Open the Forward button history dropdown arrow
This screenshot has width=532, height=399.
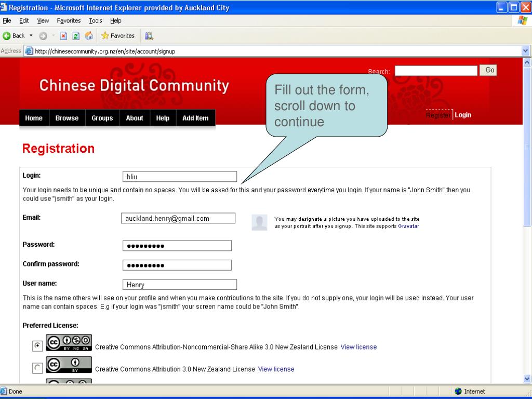tap(54, 36)
